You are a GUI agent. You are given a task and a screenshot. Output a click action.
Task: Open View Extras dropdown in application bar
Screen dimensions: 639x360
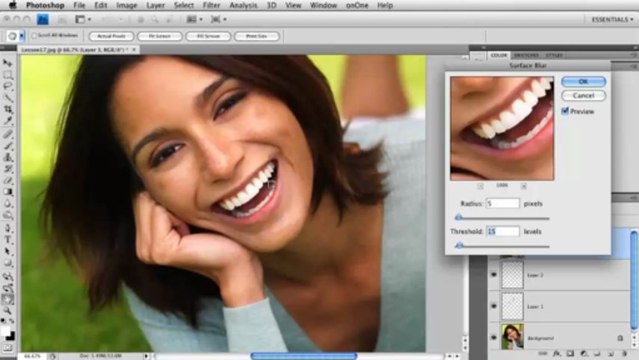(83, 19)
